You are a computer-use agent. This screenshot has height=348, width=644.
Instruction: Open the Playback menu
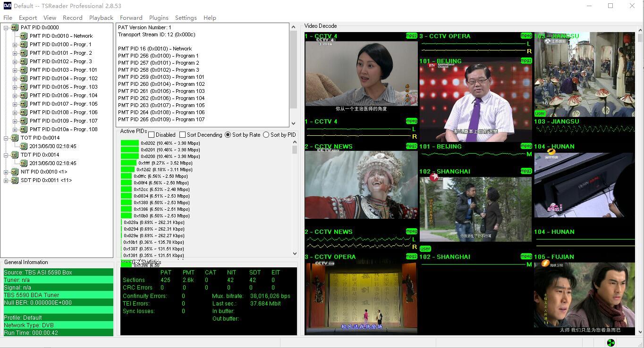pyautogui.click(x=101, y=18)
